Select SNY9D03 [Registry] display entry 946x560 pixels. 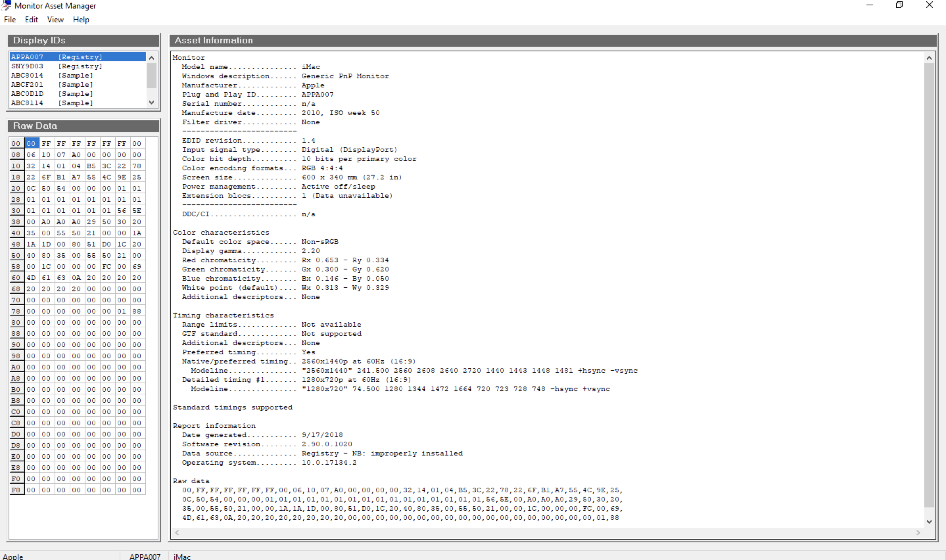pos(77,66)
